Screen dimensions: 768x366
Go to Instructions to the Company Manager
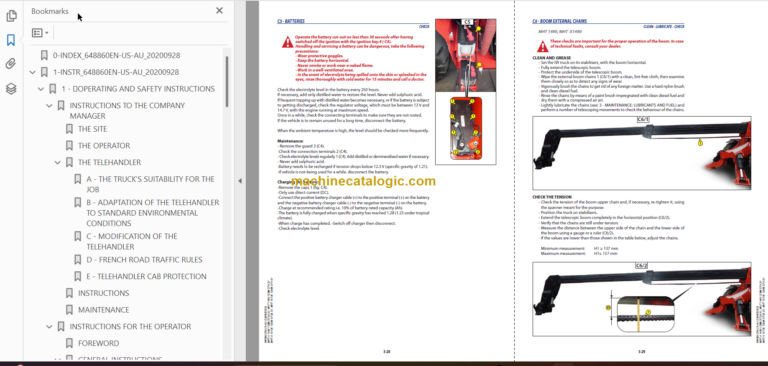(x=127, y=111)
